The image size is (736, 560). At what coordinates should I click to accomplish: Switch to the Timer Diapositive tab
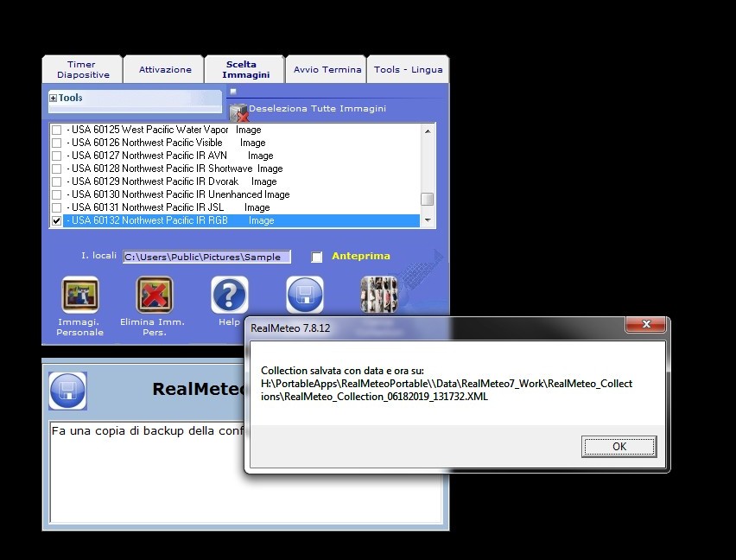pos(83,69)
